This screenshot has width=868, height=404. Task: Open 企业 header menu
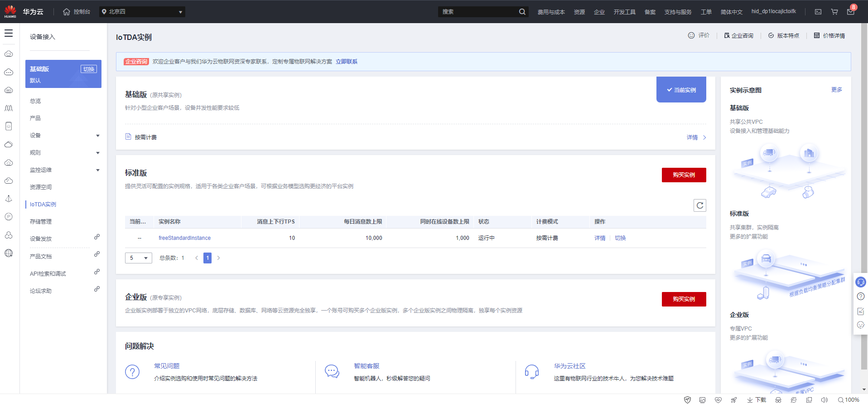tap(599, 12)
